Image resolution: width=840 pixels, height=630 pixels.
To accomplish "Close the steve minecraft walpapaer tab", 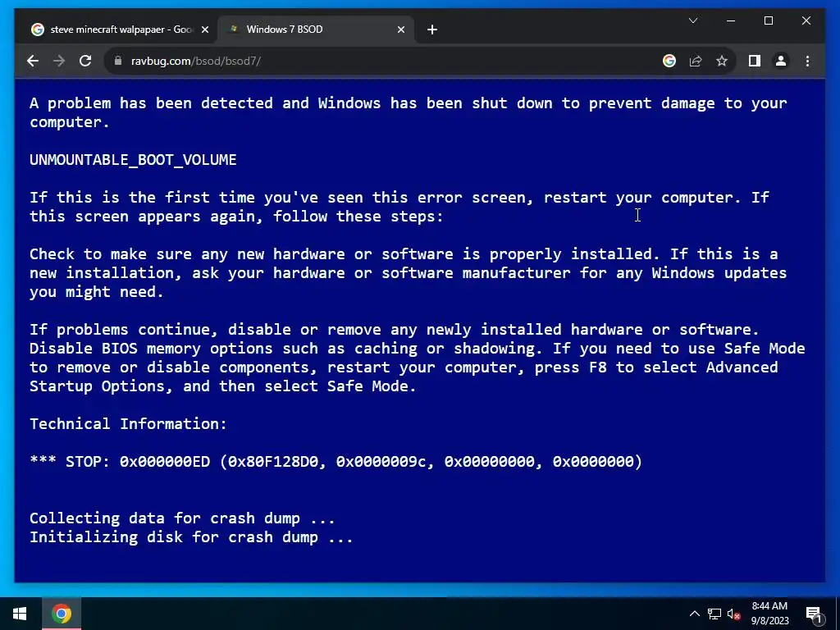I will [204, 30].
